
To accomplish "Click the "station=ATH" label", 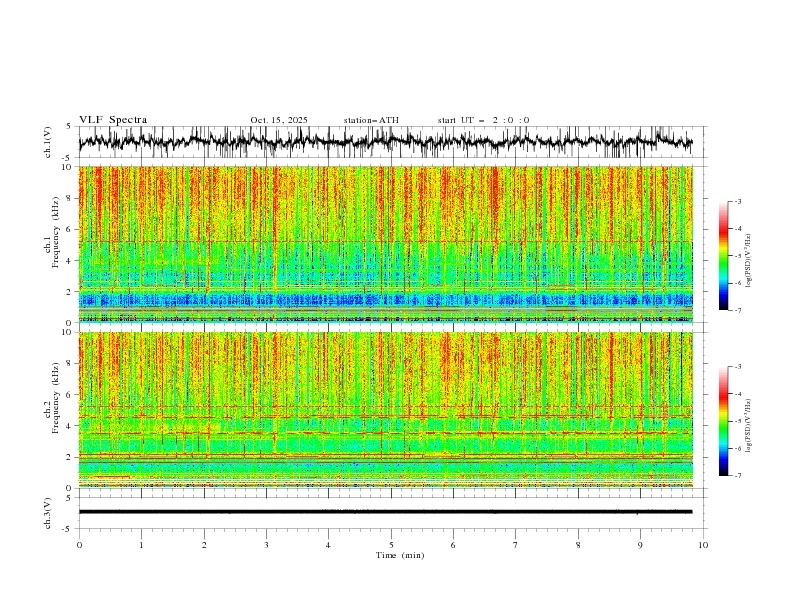I will tap(371, 120).
